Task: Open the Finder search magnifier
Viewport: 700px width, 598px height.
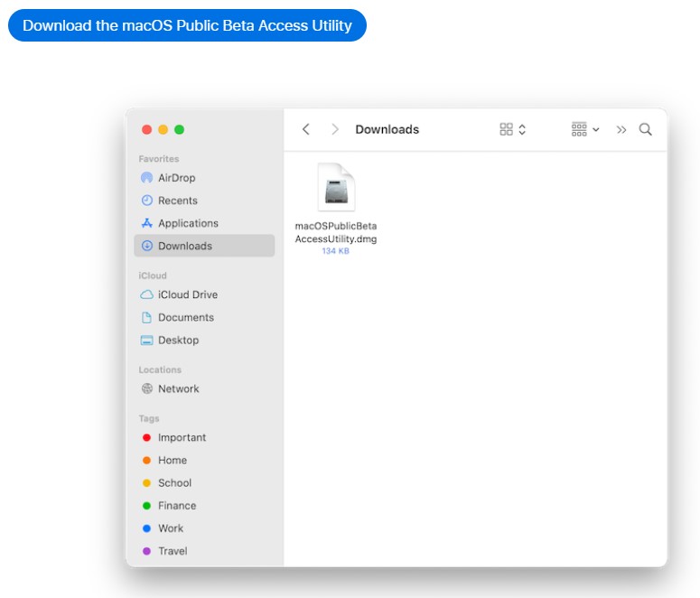Action: [645, 129]
